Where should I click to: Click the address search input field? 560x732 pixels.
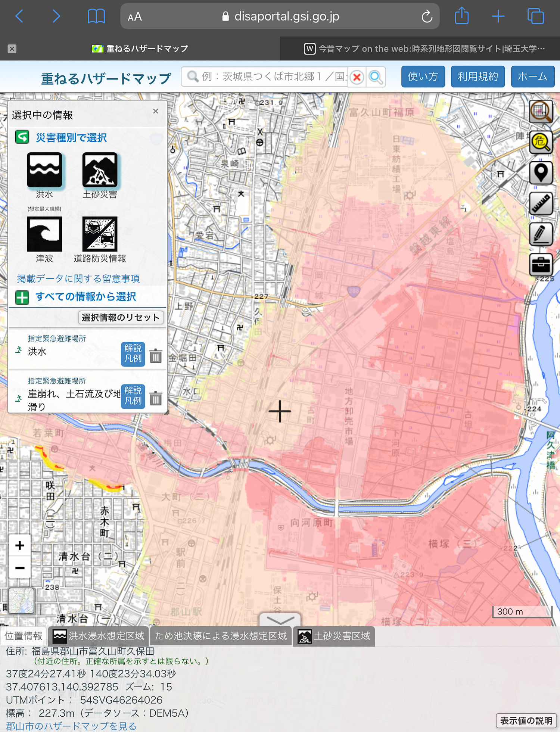point(265,77)
